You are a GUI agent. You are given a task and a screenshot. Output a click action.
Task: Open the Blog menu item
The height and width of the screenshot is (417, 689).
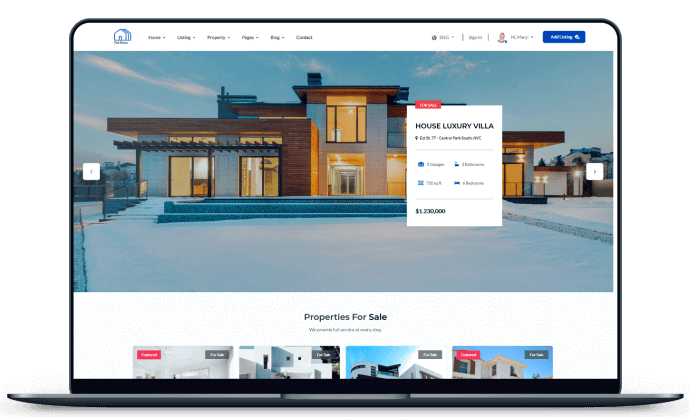tap(276, 37)
